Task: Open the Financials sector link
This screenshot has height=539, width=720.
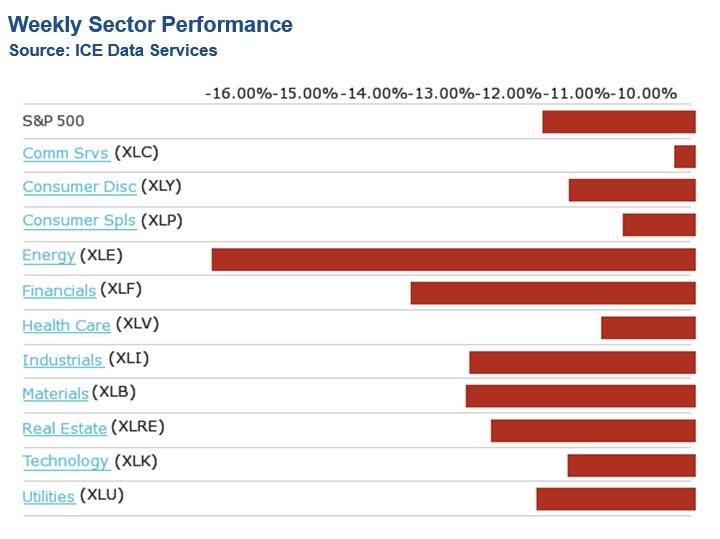Action: tap(59, 290)
